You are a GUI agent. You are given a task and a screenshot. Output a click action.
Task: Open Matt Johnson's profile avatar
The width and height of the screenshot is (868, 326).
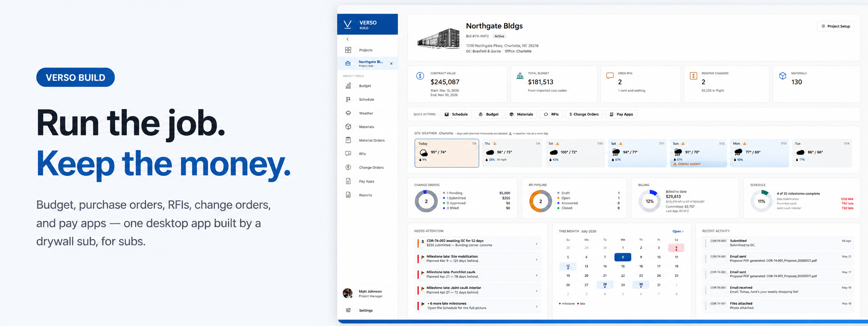348,293
